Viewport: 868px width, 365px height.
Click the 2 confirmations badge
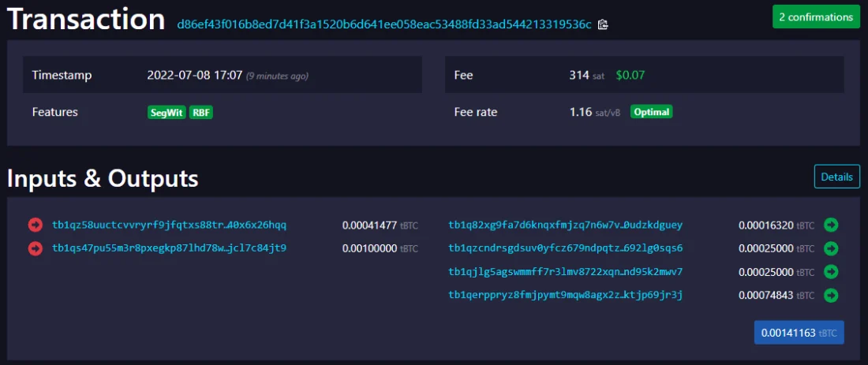pos(816,17)
